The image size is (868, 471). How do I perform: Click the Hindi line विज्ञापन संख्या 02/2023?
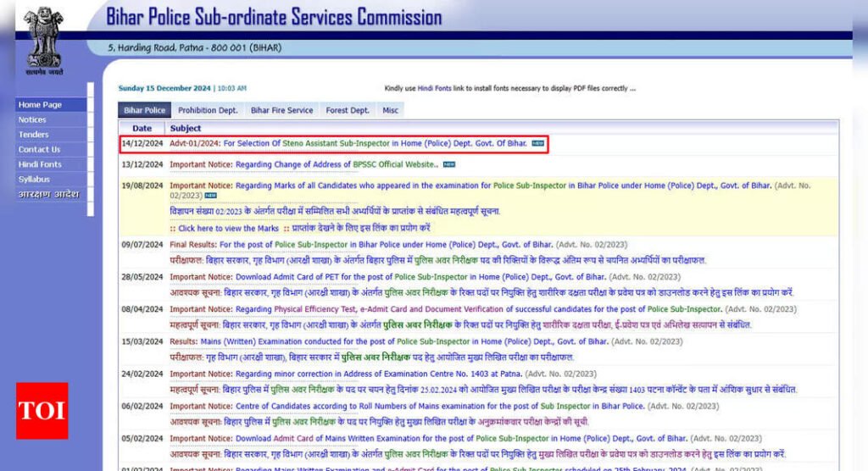(335, 212)
